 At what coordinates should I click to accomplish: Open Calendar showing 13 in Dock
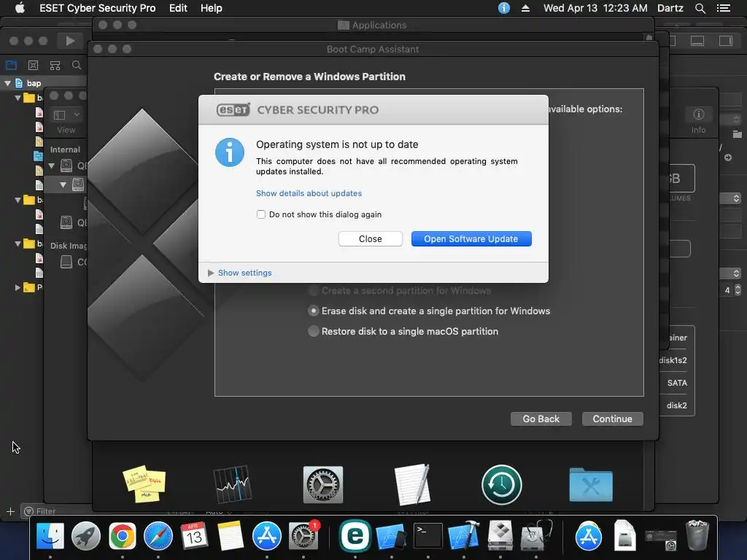pyautogui.click(x=194, y=536)
